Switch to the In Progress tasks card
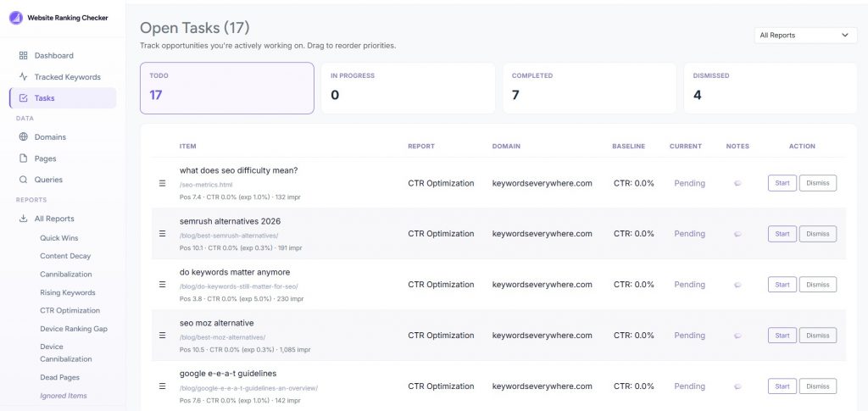This screenshot has width=868, height=411. [408, 87]
